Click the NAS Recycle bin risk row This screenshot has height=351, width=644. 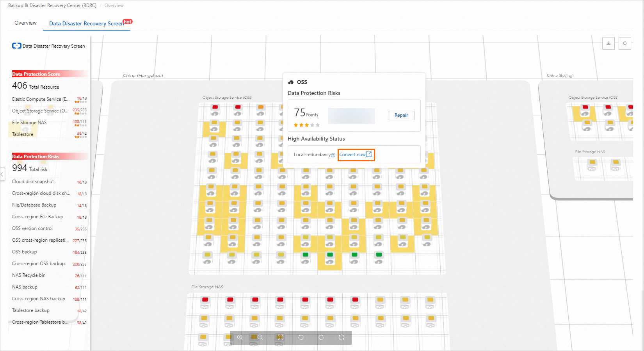(49, 276)
